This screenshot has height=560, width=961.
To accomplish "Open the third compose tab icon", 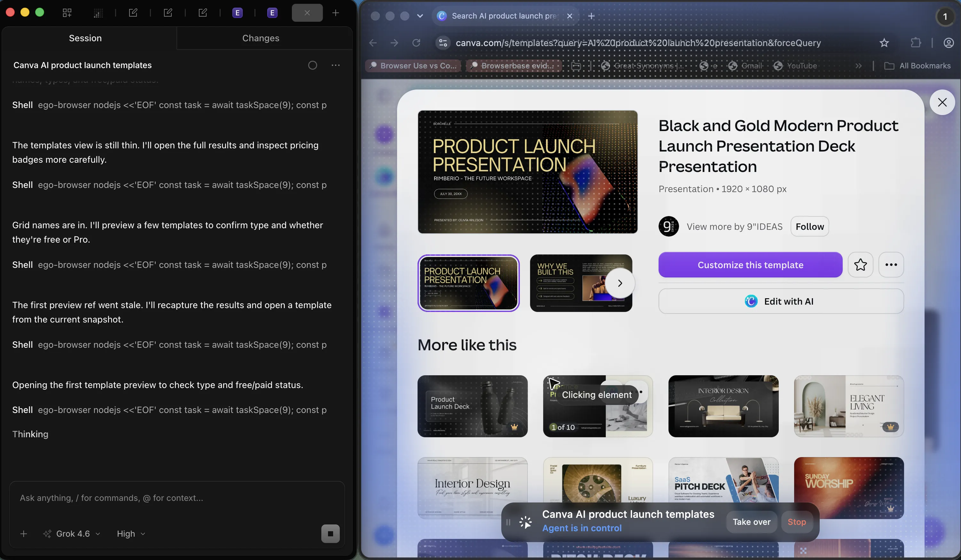I will (203, 13).
